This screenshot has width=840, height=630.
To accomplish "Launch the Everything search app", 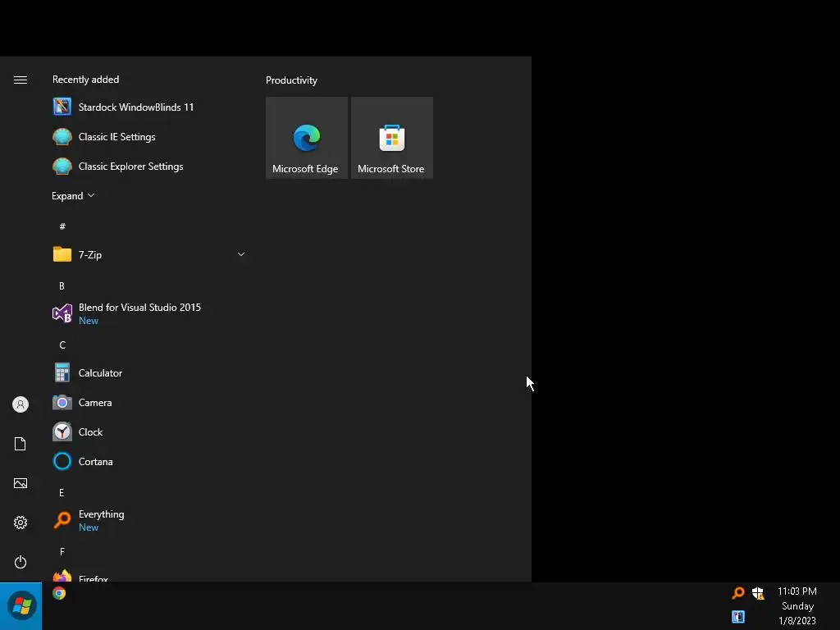I will coord(149,520).
